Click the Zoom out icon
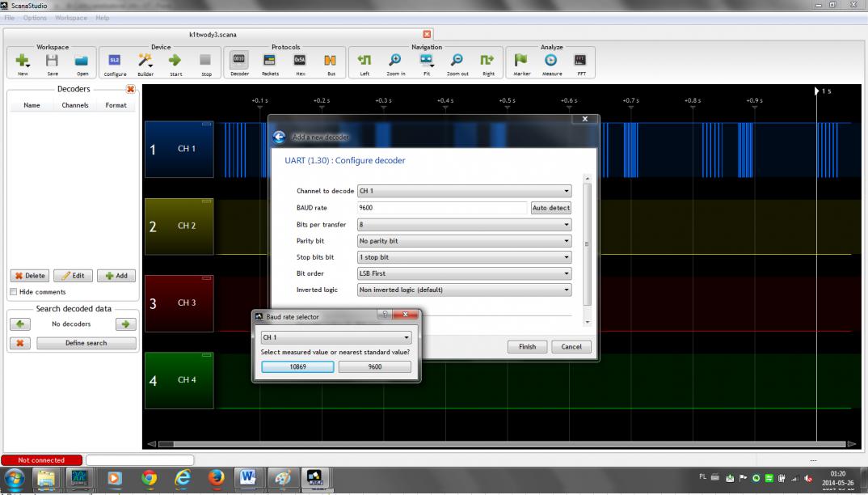 coord(457,61)
